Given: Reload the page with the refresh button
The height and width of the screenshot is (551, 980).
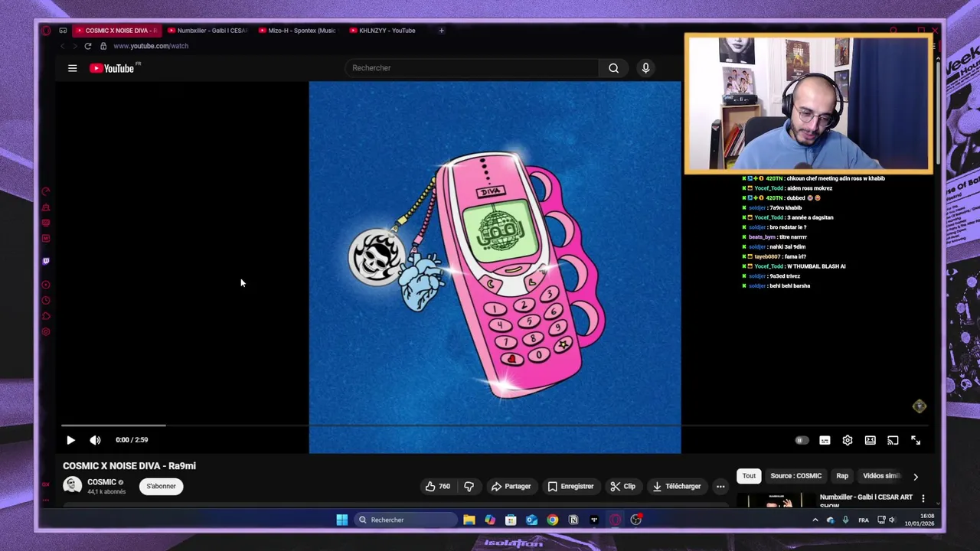Looking at the screenshot, I should click(x=87, y=46).
